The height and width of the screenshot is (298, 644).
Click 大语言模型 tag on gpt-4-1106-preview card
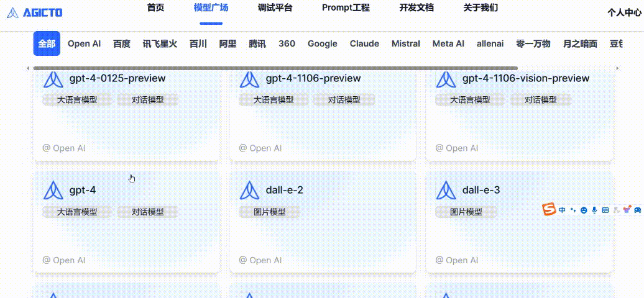click(x=274, y=100)
